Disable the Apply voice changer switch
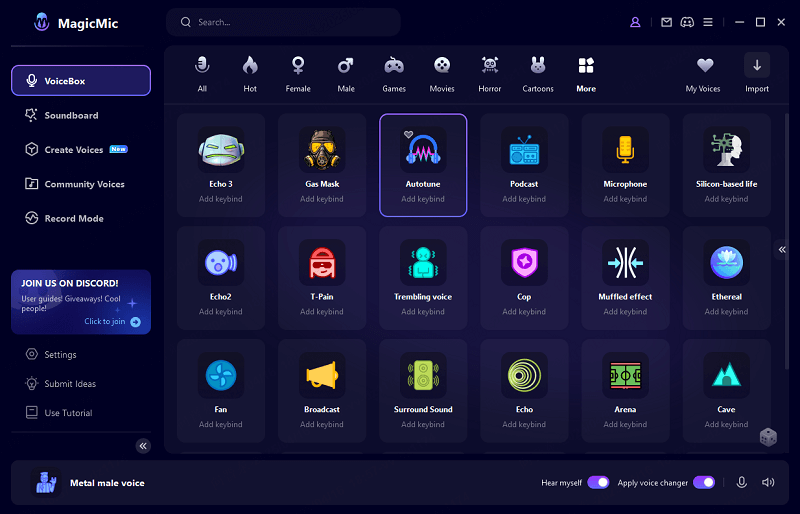 pos(704,482)
